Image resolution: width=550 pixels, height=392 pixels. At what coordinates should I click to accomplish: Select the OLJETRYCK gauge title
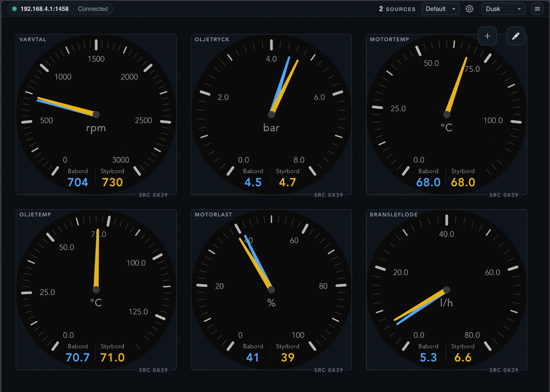(x=212, y=39)
